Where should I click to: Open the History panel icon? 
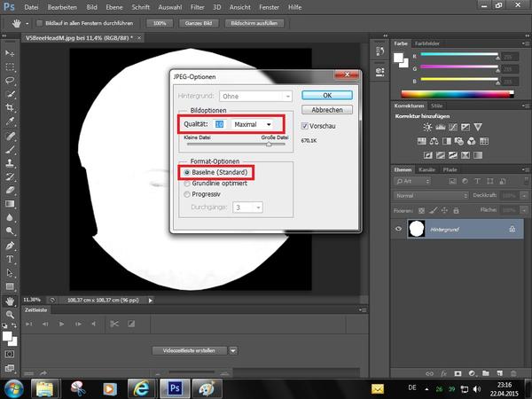point(380,51)
